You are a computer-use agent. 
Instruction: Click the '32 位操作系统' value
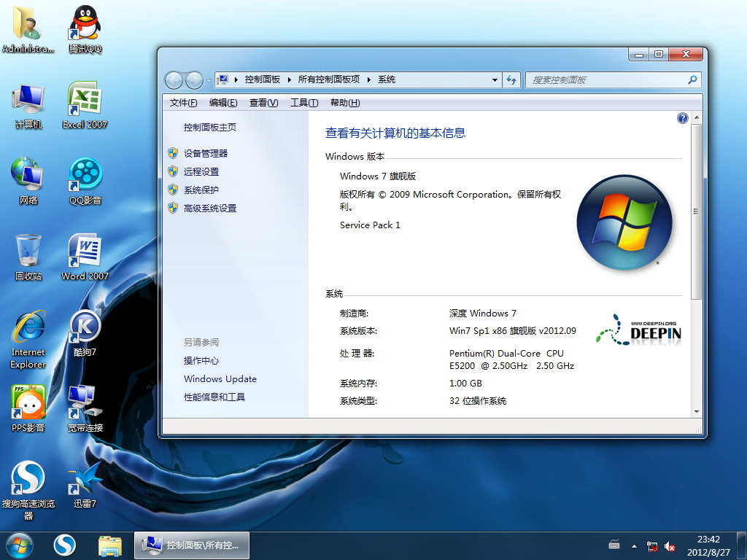478,401
